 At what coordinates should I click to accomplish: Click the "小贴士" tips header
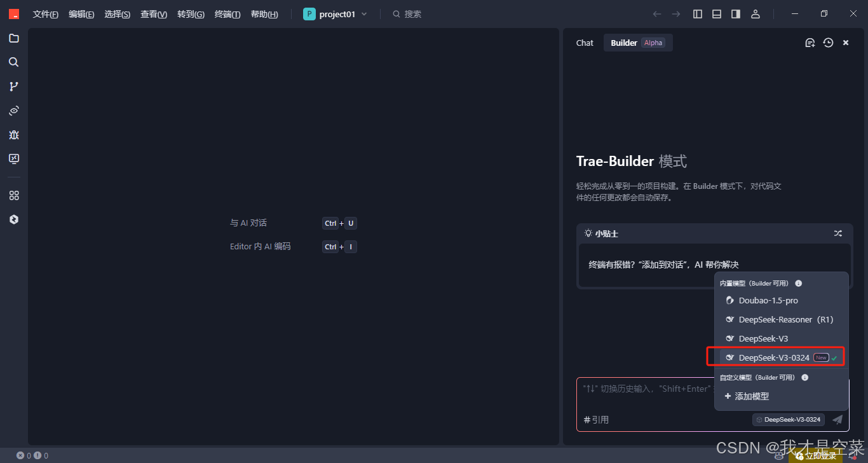[x=602, y=233]
